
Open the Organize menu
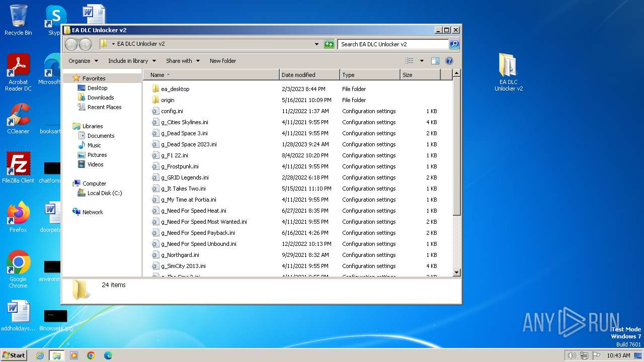pos(84,61)
